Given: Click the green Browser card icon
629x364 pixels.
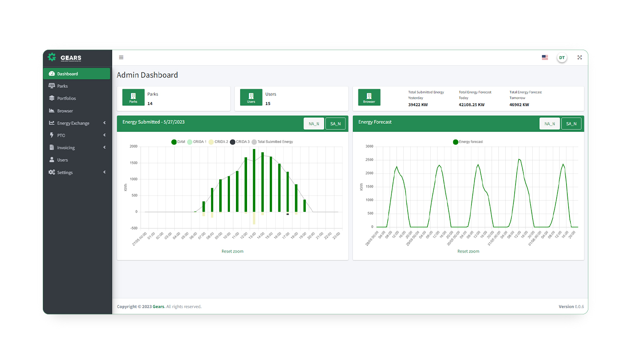Looking at the screenshot, I should (x=369, y=97).
